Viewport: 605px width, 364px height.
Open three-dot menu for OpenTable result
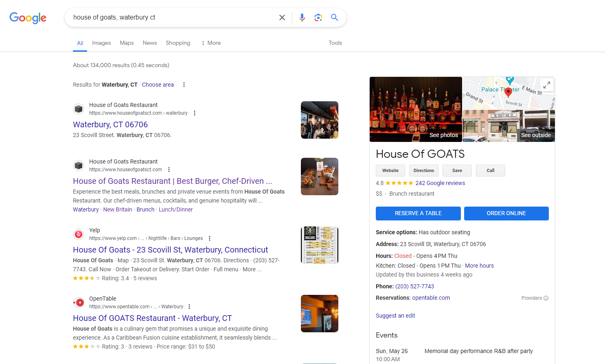click(189, 307)
